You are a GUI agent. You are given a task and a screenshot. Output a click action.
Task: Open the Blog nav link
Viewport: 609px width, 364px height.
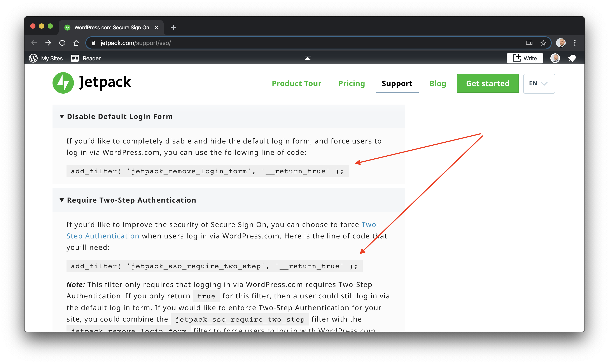(x=437, y=83)
